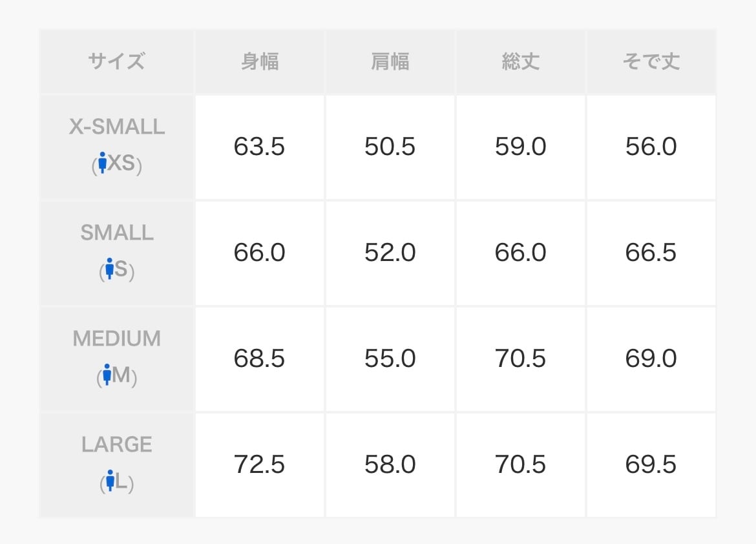Click the SMALL size row label

point(117,233)
